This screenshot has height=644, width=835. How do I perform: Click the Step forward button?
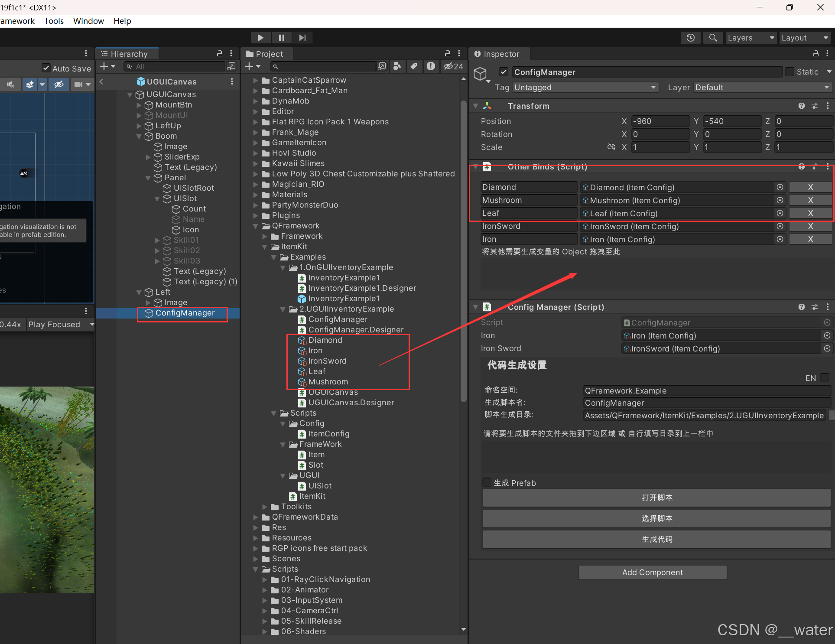click(302, 38)
